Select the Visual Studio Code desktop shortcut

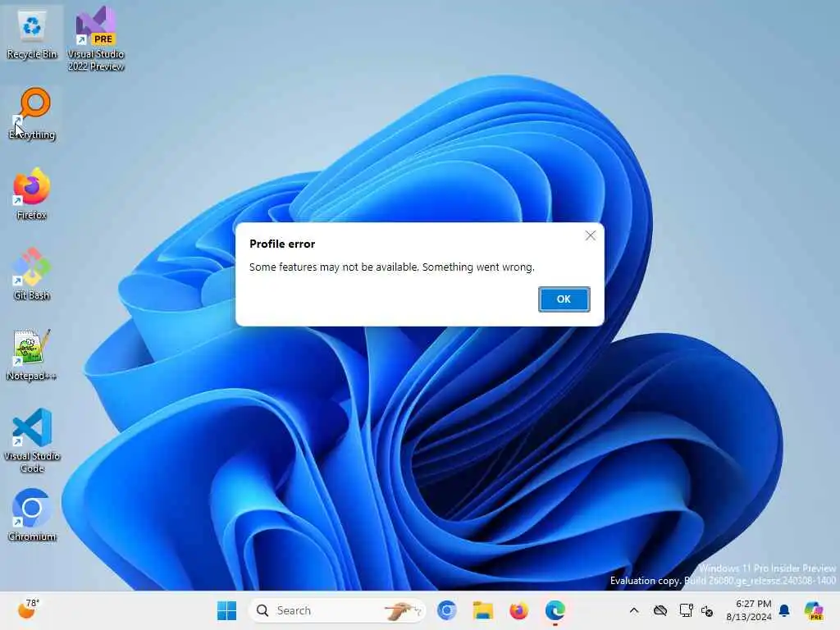[32, 441]
